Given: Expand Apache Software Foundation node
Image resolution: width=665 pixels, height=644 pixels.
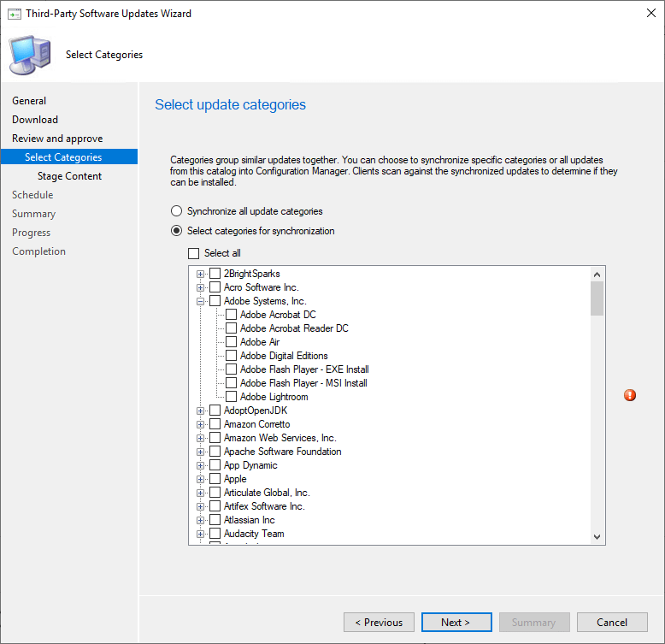Looking at the screenshot, I should [x=200, y=452].
